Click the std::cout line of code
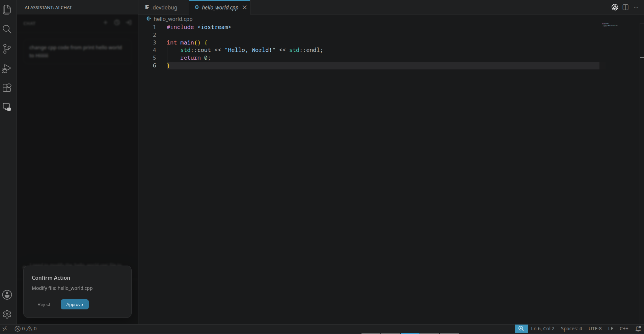This screenshot has height=334, width=644. 251,50
